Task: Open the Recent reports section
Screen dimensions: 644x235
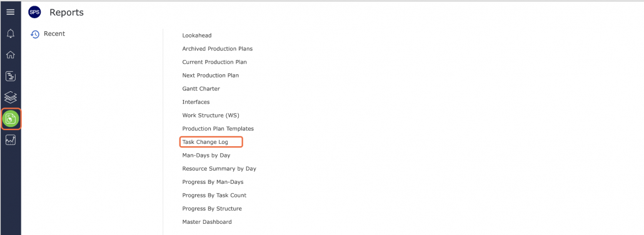Action: (54, 34)
